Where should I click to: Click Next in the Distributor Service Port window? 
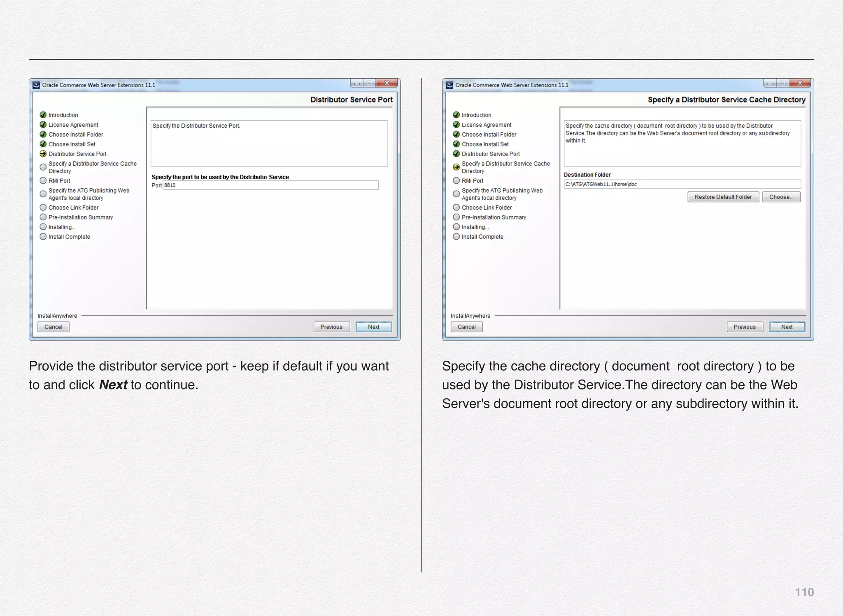(374, 327)
